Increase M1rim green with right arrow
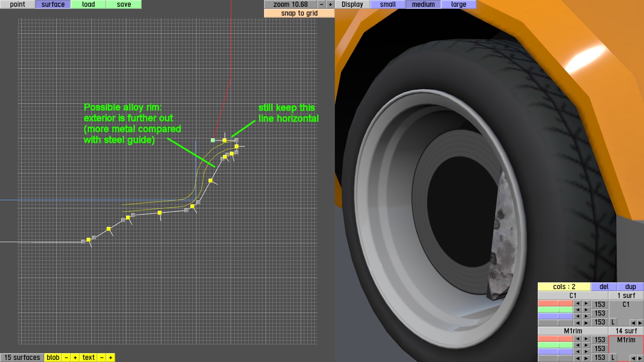This screenshot has width=644, height=362. (586, 346)
